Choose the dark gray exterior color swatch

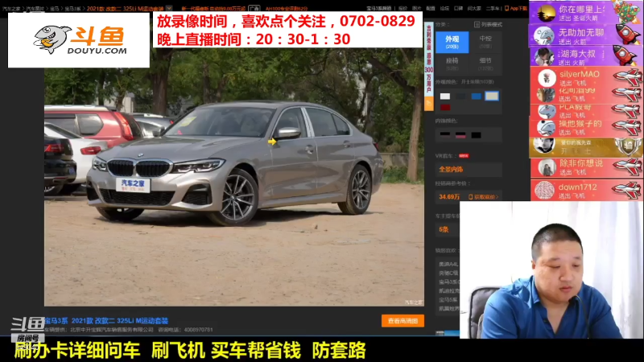tap(460, 97)
